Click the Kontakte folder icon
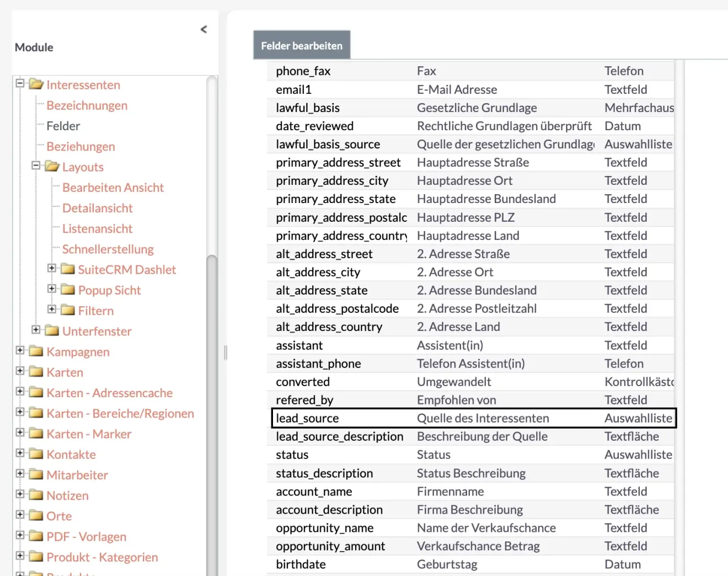728x576 pixels. (x=35, y=454)
